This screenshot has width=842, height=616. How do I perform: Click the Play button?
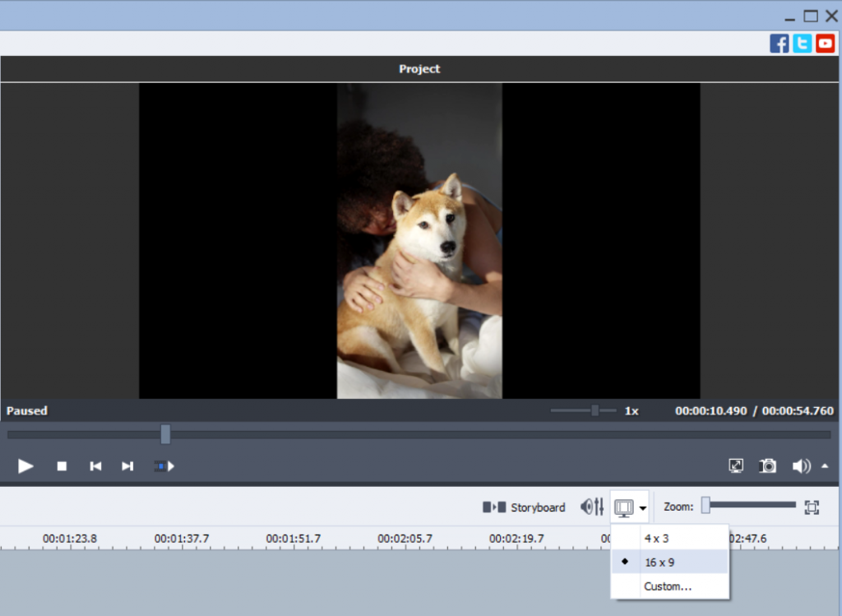(x=26, y=466)
